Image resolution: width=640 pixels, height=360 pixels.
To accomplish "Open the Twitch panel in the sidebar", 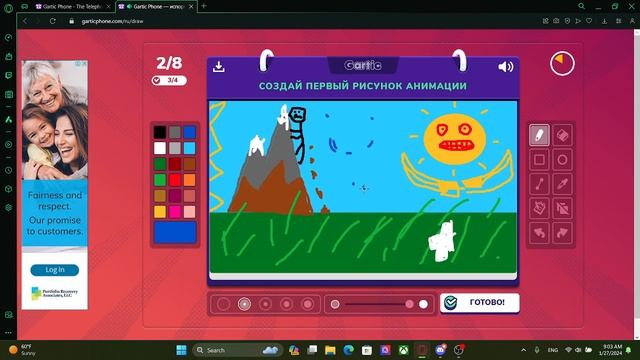I will (9, 76).
